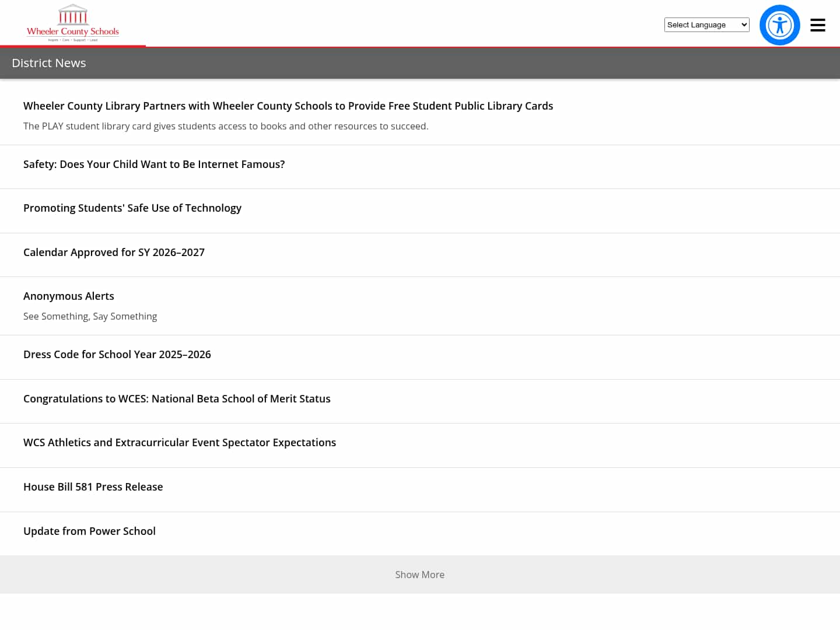The width and height of the screenshot is (840, 630).
Task: Click the Show More button
Action: 420,575
